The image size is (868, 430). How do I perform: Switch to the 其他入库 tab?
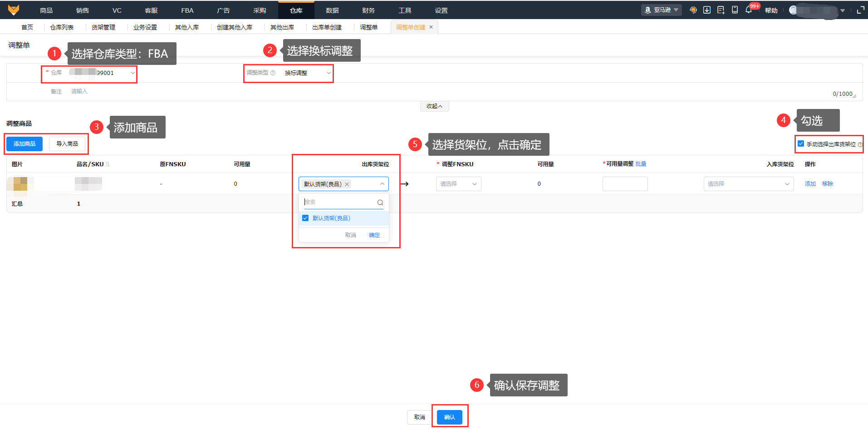tap(187, 27)
